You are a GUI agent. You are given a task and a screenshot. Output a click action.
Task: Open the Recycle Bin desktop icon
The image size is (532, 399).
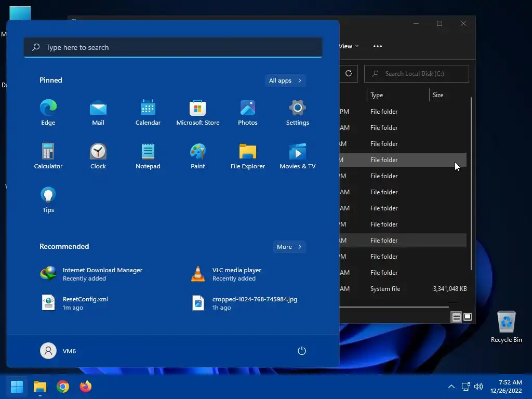click(506, 327)
